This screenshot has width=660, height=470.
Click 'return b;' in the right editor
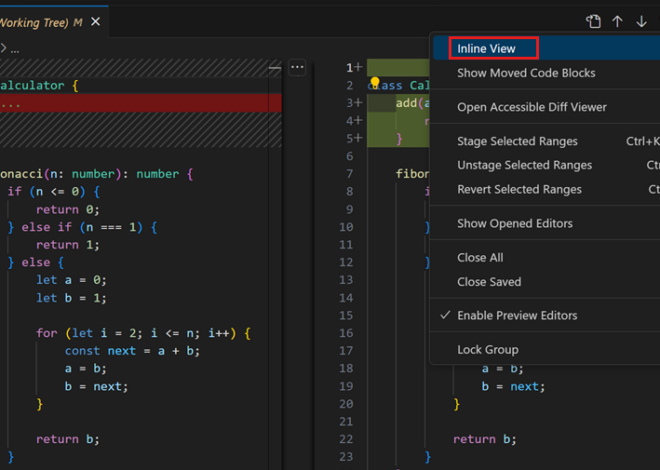[x=484, y=439]
